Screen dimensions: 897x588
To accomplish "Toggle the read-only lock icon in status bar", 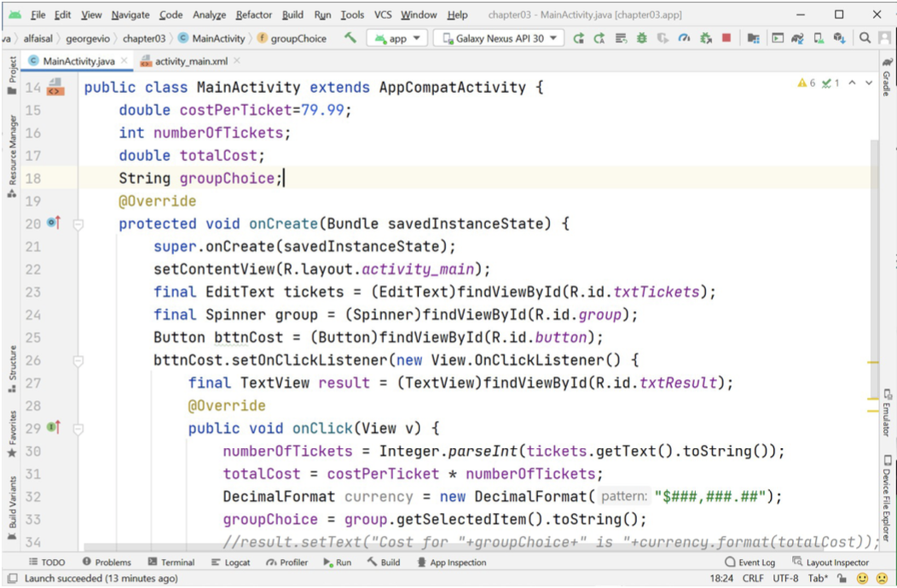I will [840, 578].
